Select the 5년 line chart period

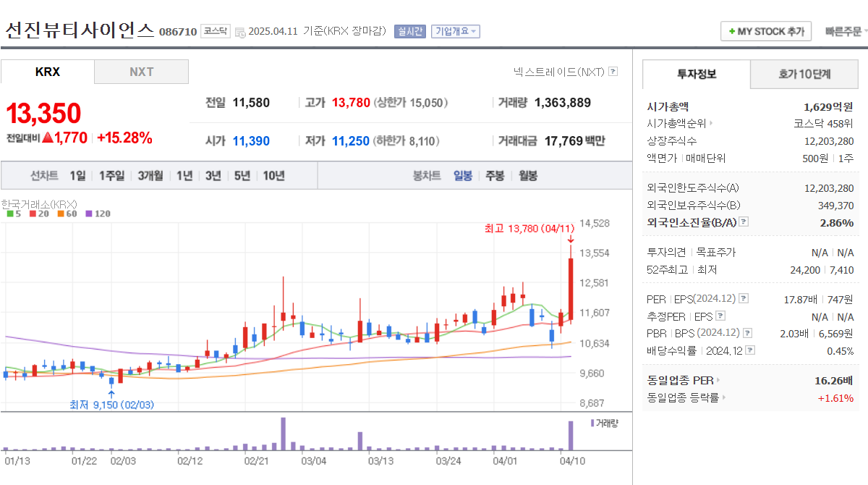tap(242, 175)
